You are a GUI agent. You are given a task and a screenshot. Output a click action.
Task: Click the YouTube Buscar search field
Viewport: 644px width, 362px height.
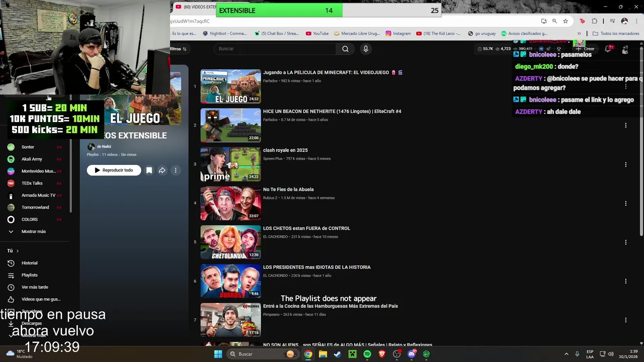[275, 49]
